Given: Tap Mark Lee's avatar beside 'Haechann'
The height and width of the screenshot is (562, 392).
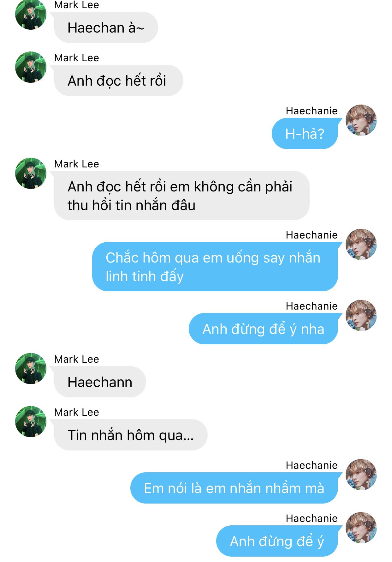Looking at the screenshot, I should click(x=31, y=369).
